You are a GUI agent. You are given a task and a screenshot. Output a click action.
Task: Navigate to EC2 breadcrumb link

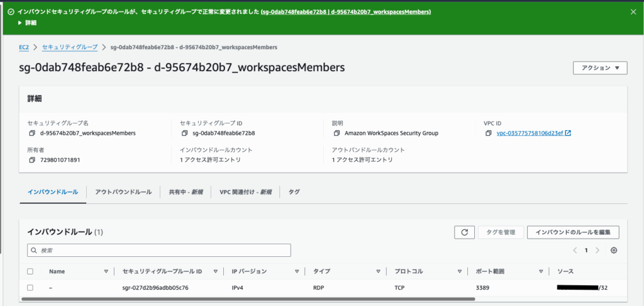[25, 47]
